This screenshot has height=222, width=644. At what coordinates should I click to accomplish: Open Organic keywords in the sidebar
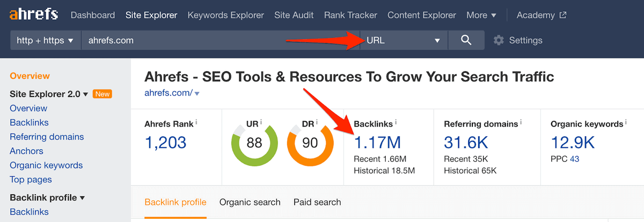tap(46, 165)
